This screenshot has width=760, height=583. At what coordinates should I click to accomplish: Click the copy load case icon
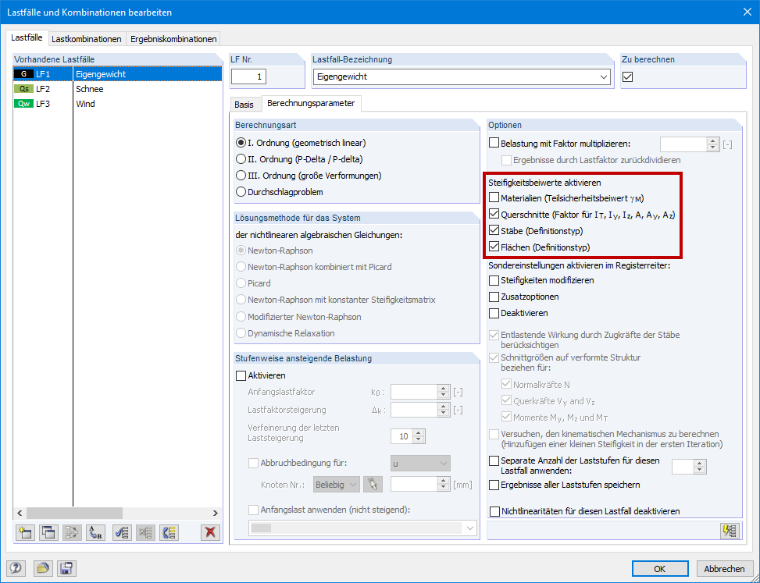(48, 533)
